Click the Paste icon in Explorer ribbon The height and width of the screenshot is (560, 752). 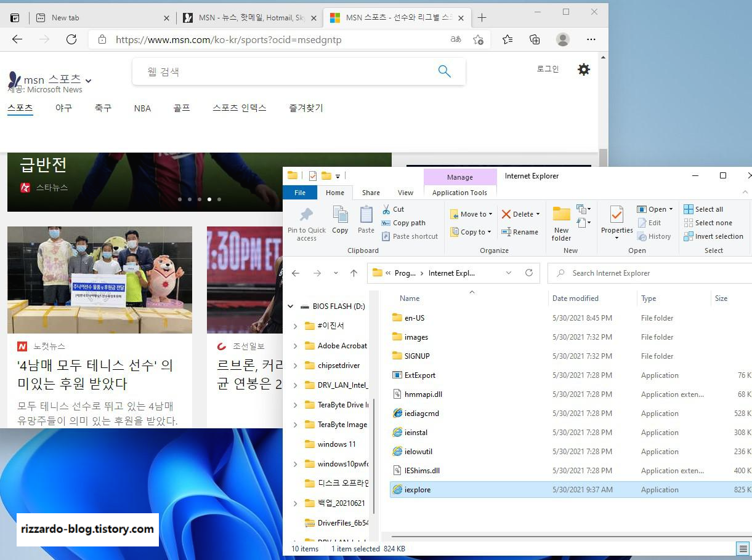[366, 220]
